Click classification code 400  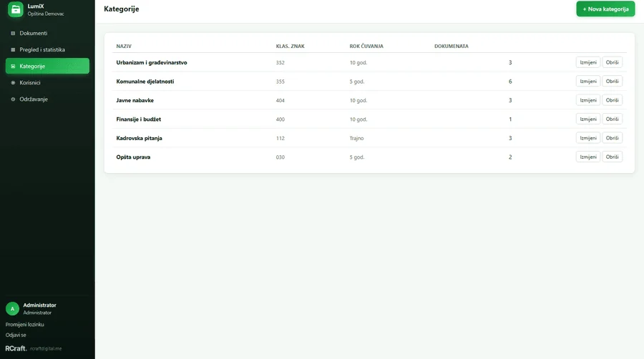point(280,119)
